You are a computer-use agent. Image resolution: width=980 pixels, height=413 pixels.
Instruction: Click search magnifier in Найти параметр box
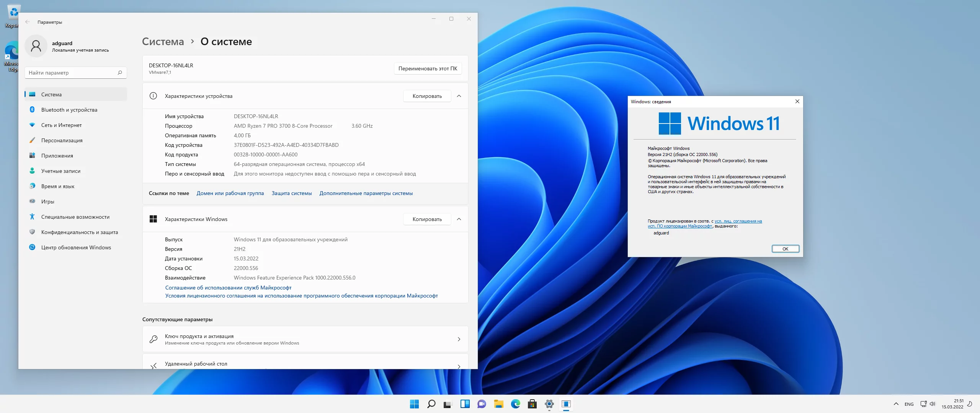point(120,73)
